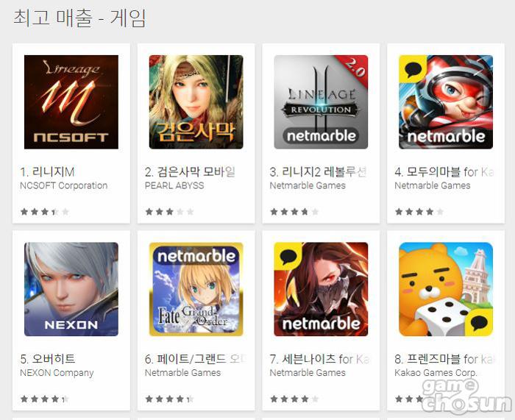Image resolution: width=515 pixels, height=420 pixels.
Task: Click the 최고 매출 - 게임 section heading
Action: tap(79, 18)
